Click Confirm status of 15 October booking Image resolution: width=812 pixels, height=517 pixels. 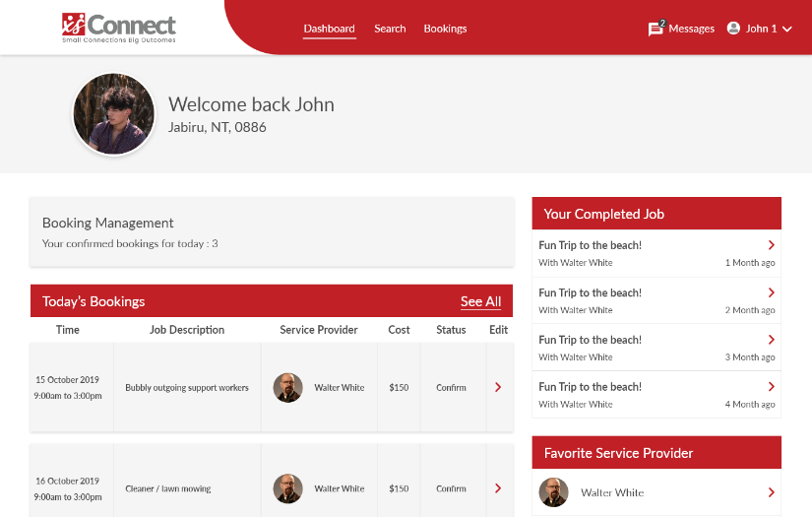[451, 387]
